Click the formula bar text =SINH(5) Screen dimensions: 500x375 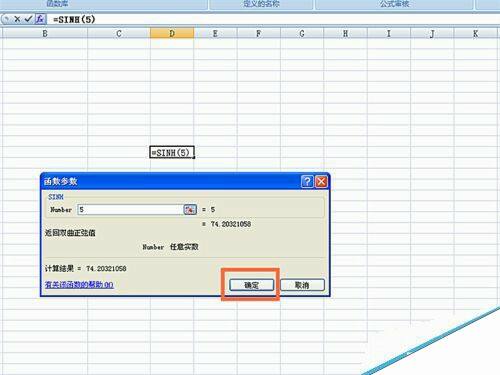coord(74,19)
